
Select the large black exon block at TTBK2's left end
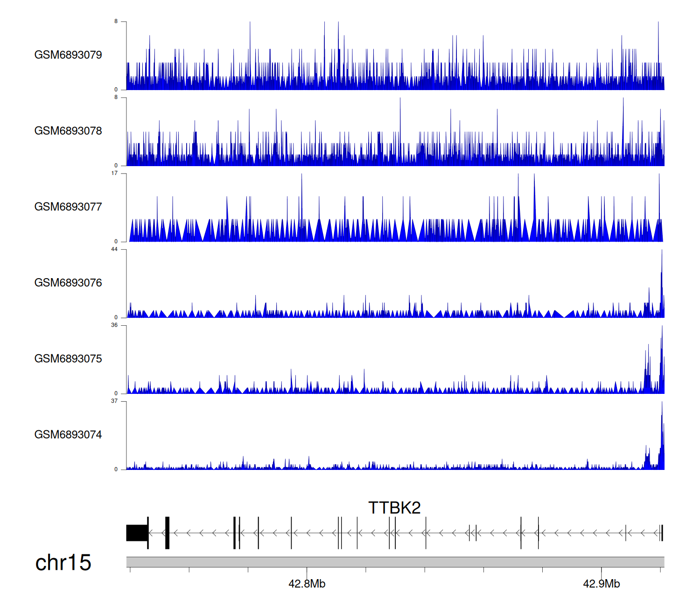pyautogui.click(x=137, y=533)
